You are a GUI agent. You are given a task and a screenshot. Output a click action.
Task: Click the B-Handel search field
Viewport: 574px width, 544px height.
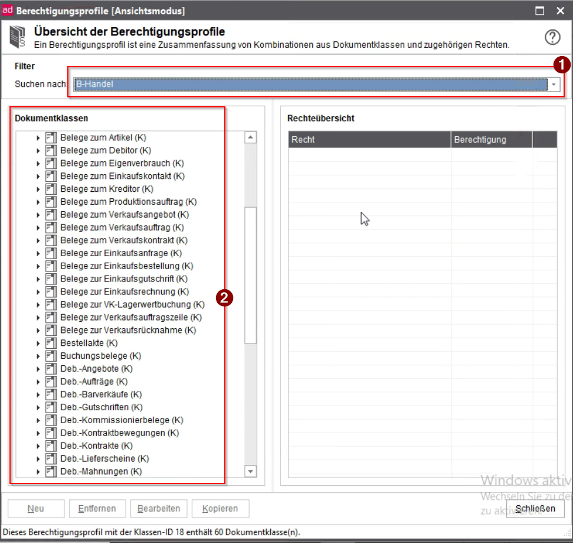coord(310,84)
